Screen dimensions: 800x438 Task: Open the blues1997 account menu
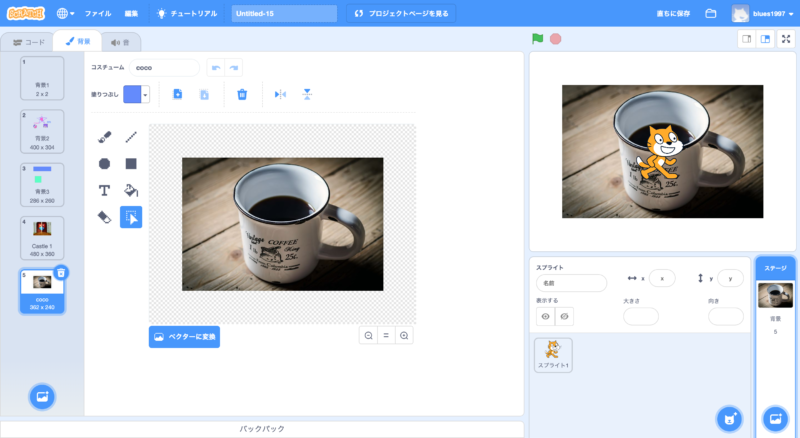(x=762, y=14)
